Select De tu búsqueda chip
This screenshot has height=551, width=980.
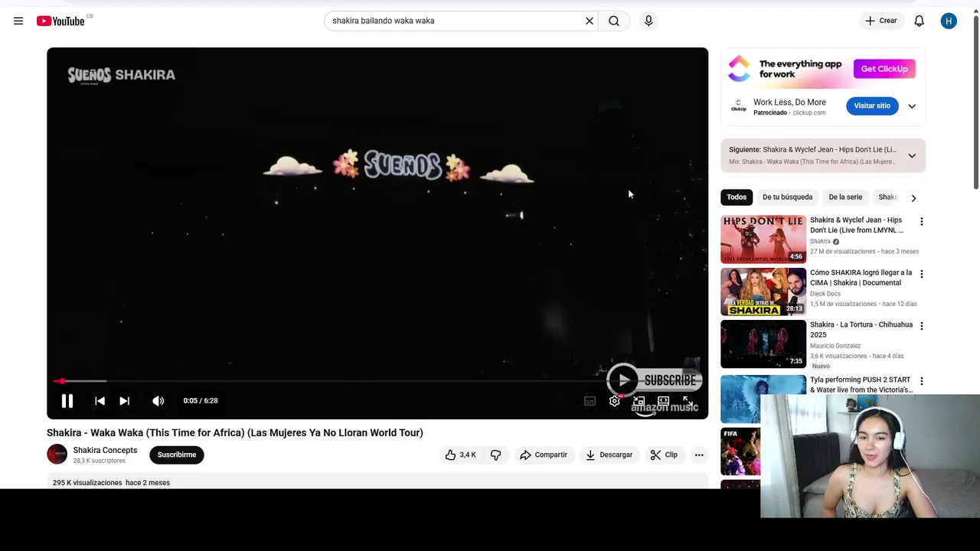point(787,197)
